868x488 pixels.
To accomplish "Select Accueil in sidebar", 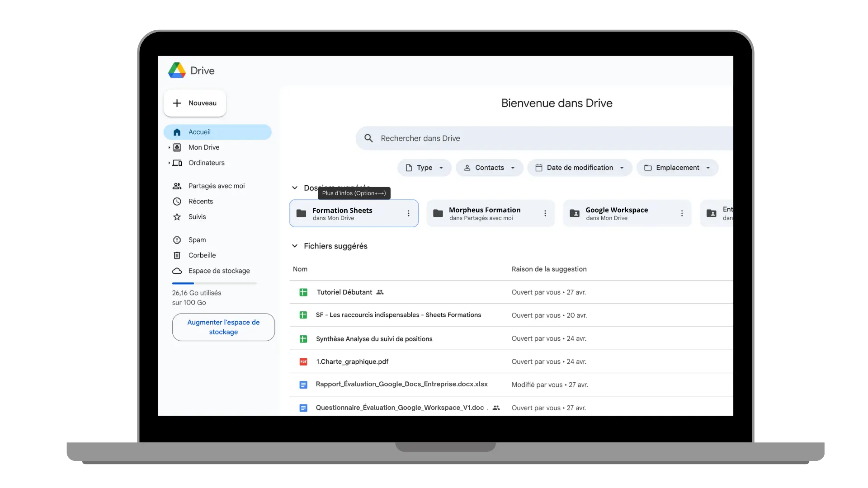I will (x=217, y=132).
